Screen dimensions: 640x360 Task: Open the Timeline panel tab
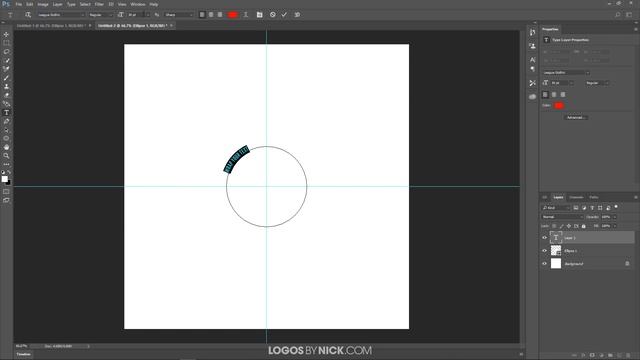coord(24,354)
